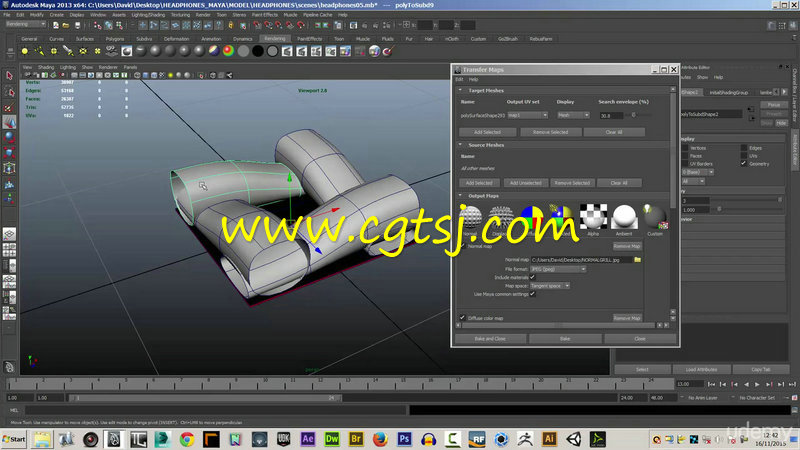Open After Effects from the taskbar
This screenshot has width=800, height=450.
pos(308,439)
